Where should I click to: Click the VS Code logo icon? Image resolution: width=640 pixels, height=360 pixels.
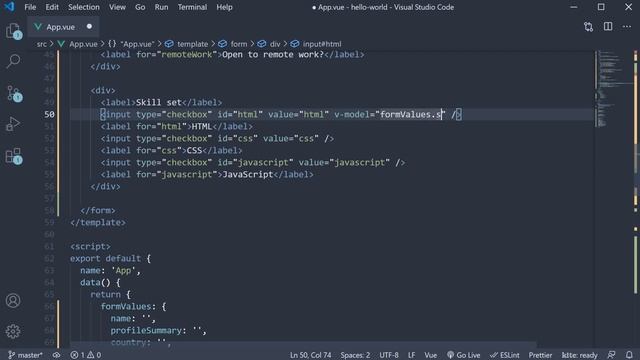coord(9,7)
